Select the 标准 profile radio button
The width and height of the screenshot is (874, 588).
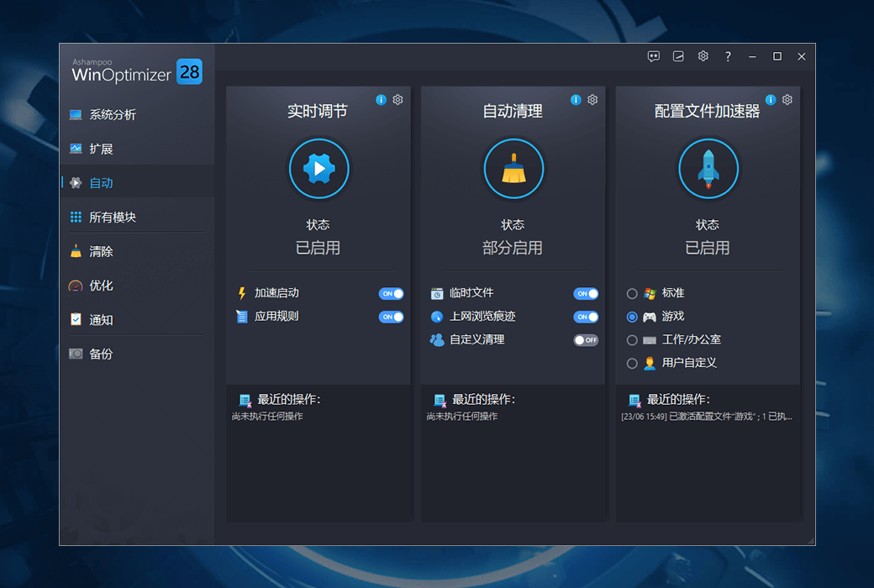(x=631, y=294)
